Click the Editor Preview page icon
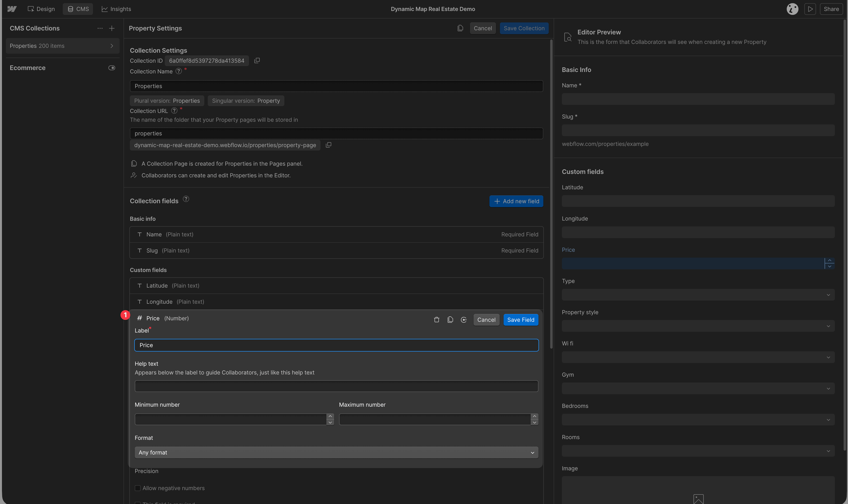The height and width of the screenshot is (504, 848). pos(568,37)
